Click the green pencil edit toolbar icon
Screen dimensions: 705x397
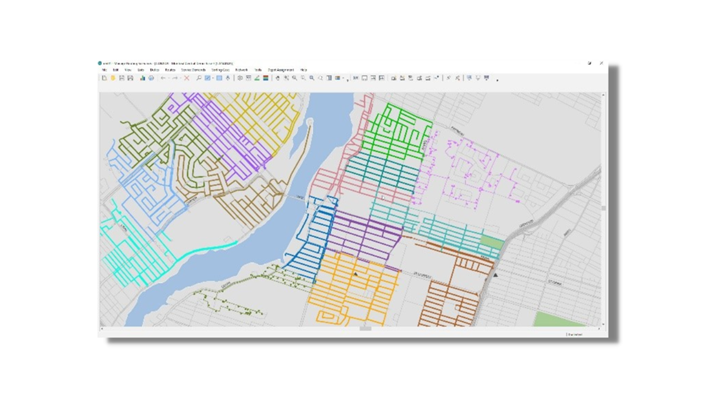(257, 78)
